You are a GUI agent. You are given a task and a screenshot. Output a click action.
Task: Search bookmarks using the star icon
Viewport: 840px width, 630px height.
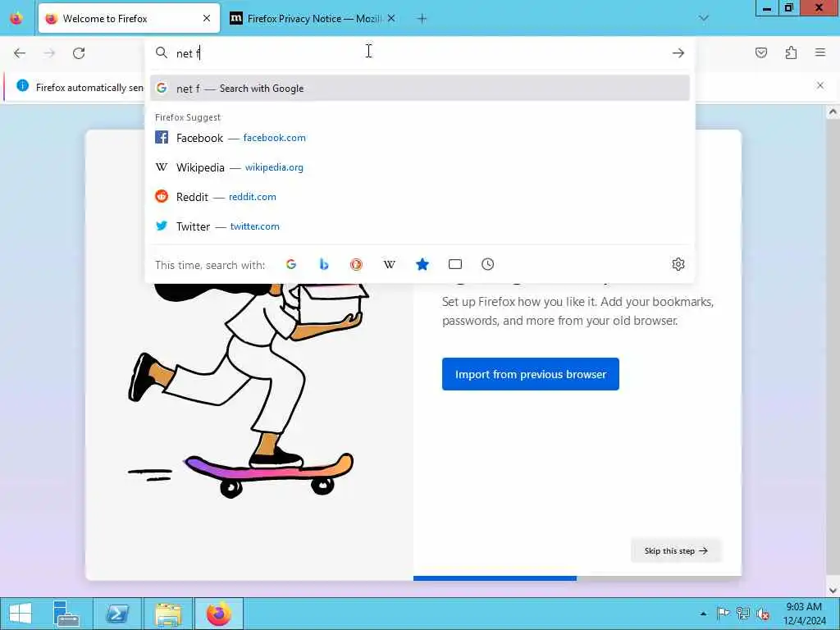[x=422, y=264]
